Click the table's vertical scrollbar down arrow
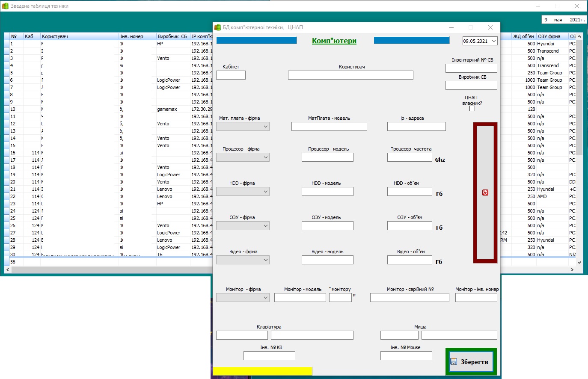Viewport: 588px width, 379px height. click(x=579, y=262)
